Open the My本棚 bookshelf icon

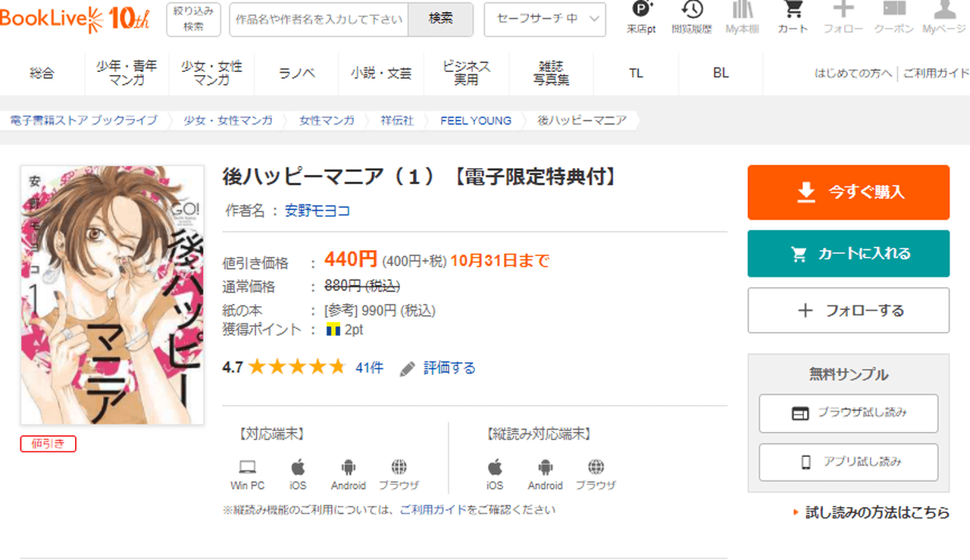742,11
